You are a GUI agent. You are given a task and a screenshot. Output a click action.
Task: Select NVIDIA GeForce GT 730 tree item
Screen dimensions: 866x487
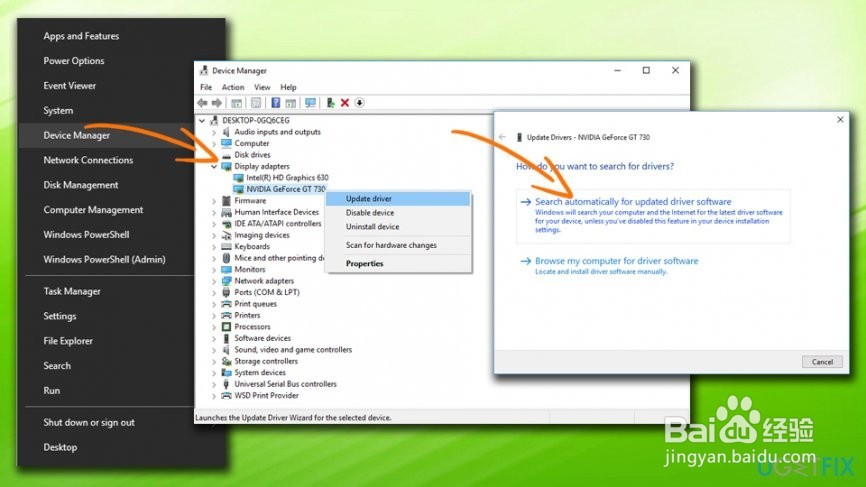[x=286, y=189]
